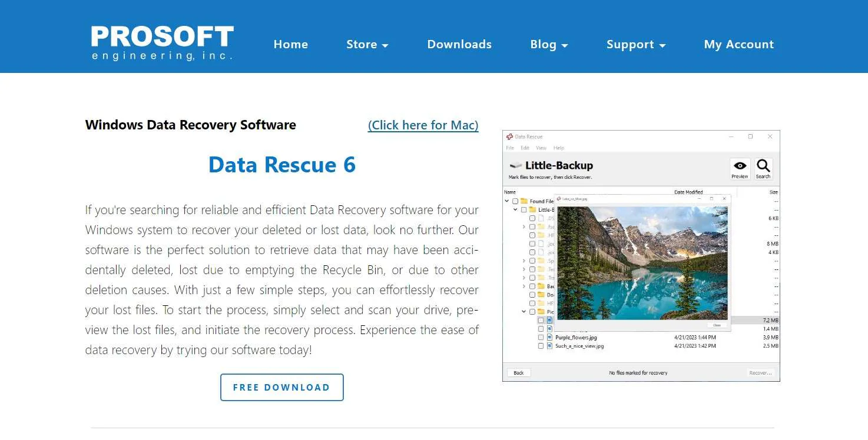868x440 pixels.
Task: Click the Close button in the preview window
Action: (717, 325)
